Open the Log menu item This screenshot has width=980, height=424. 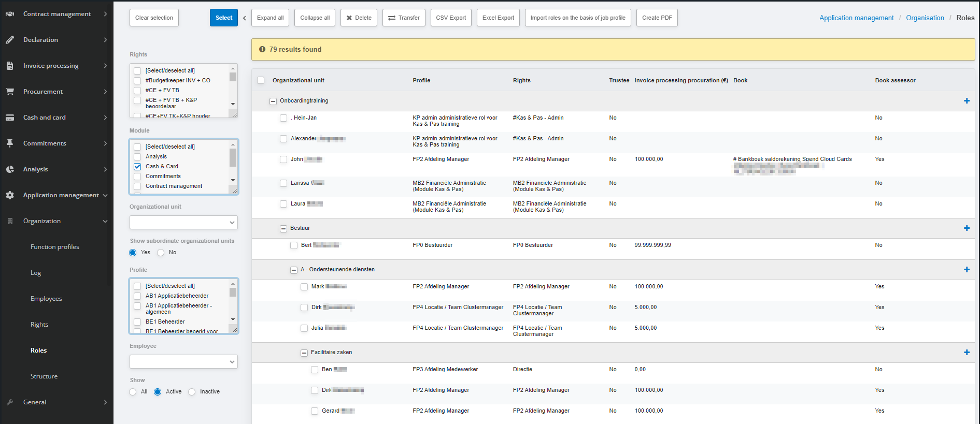click(x=36, y=273)
